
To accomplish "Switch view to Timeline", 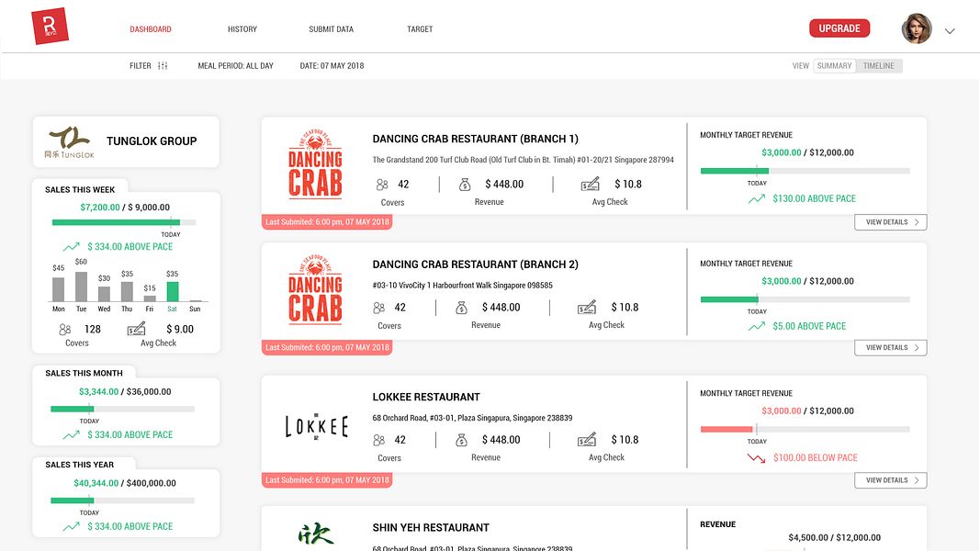I will click(879, 65).
